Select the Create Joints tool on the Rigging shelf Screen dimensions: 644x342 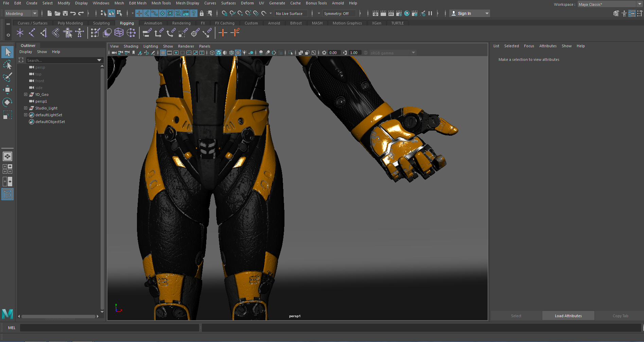click(20, 33)
